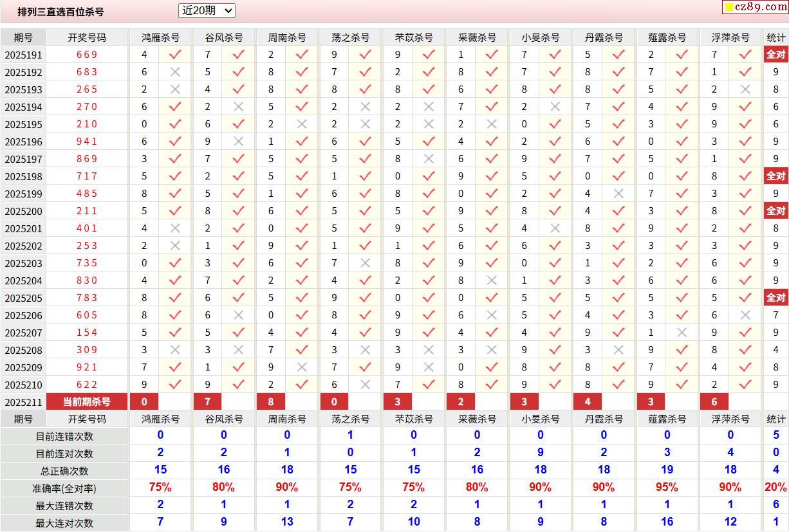Click the 最大连错次数 row label

tap(64, 506)
